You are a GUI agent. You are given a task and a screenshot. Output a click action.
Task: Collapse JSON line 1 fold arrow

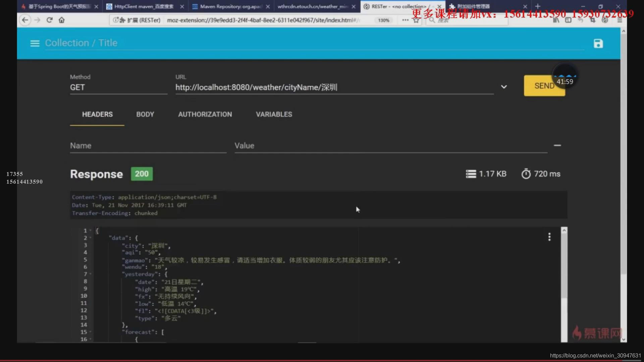point(90,231)
